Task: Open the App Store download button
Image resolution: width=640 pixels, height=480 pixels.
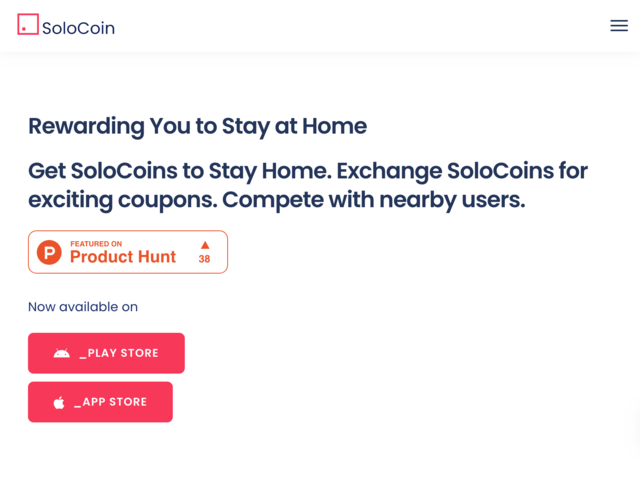Action: click(x=100, y=402)
